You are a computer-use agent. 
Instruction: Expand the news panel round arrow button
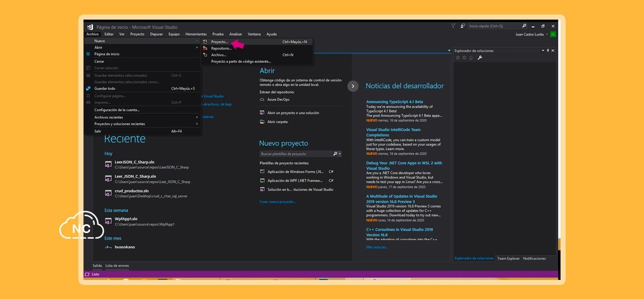point(353,86)
